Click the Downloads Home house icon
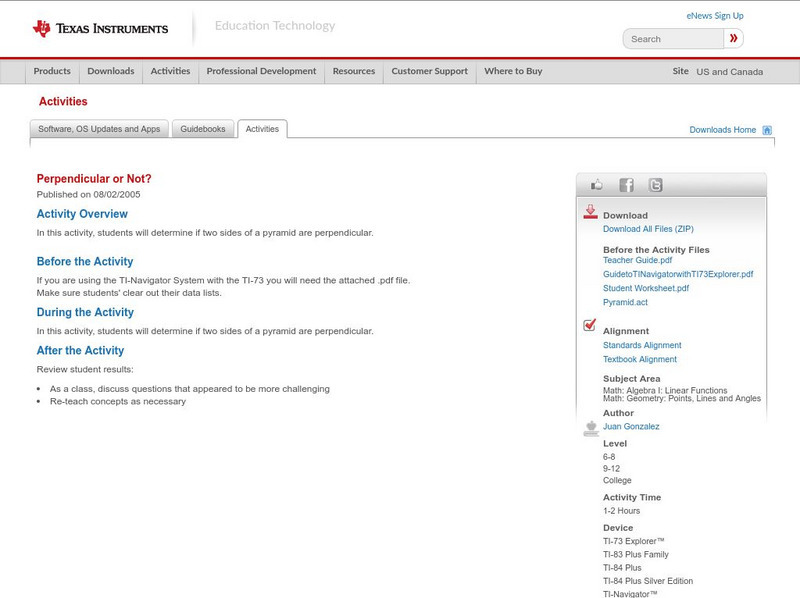 [767, 130]
